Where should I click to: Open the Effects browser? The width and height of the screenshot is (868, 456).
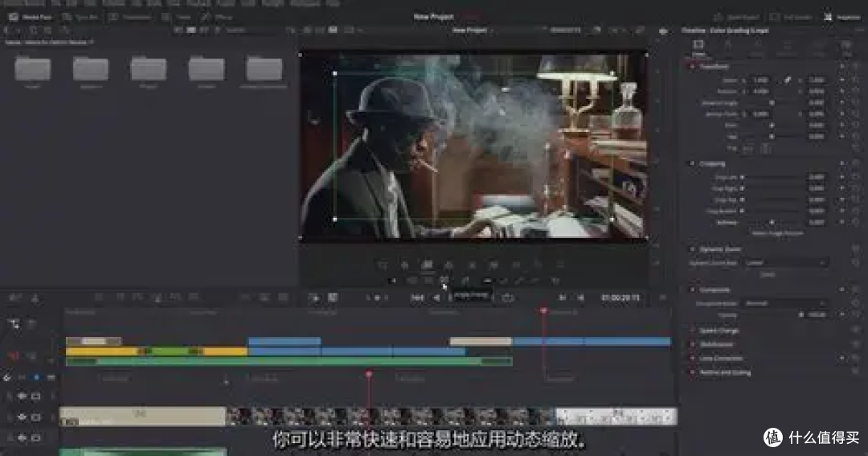click(217, 17)
